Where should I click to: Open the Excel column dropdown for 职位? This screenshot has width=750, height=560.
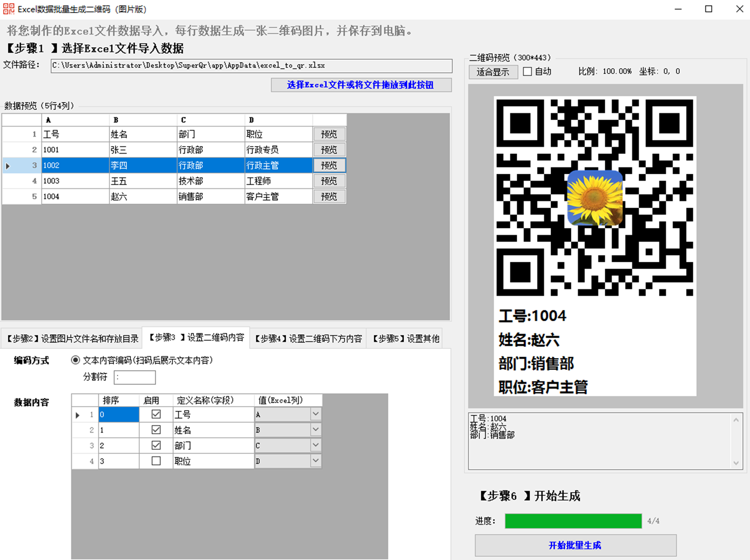(x=316, y=461)
